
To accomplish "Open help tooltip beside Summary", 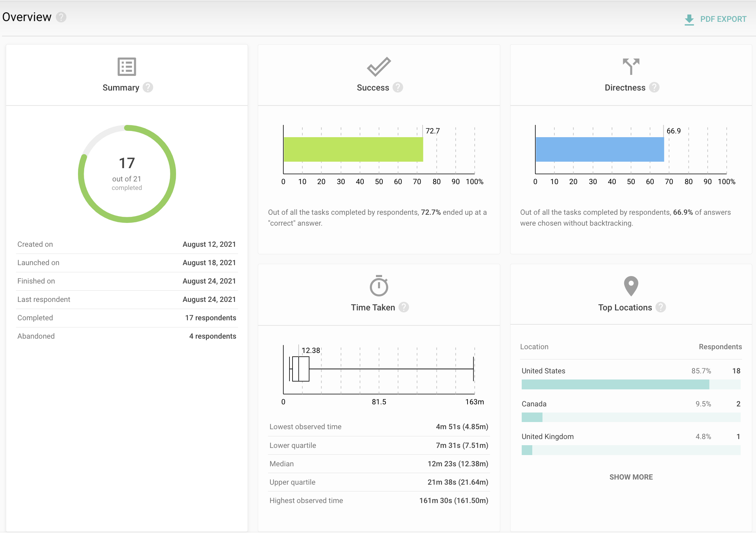I will coord(148,87).
